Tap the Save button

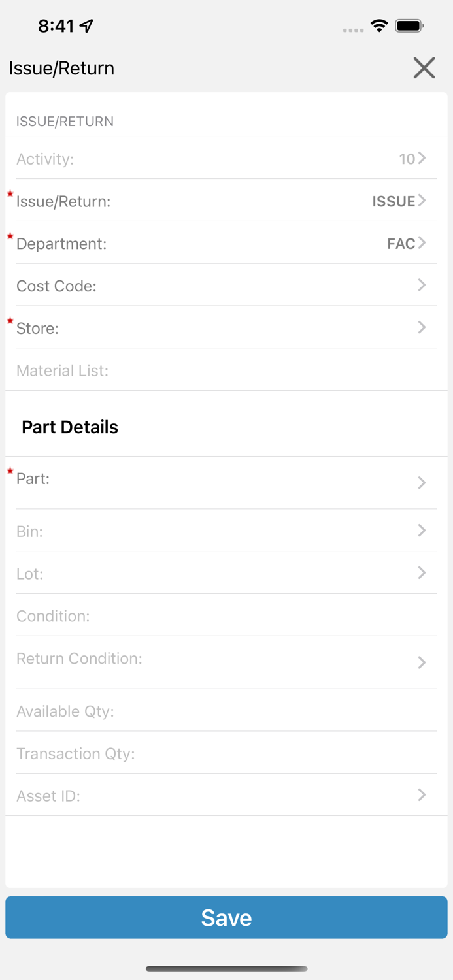click(x=226, y=917)
